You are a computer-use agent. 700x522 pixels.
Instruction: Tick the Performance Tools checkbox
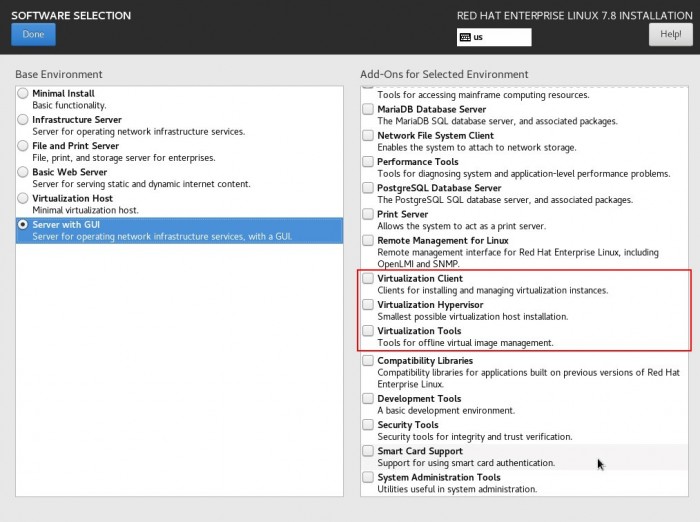click(x=368, y=162)
